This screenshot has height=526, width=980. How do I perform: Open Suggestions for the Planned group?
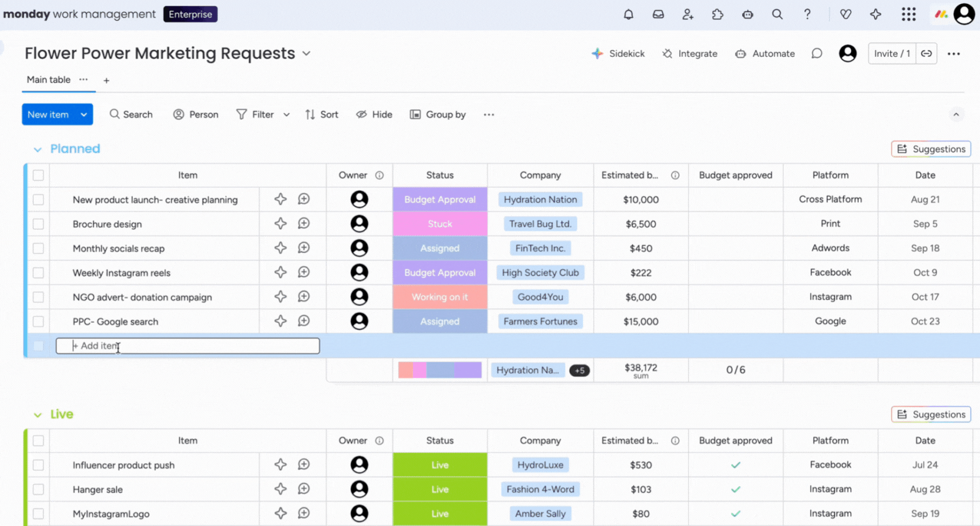[x=931, y=149]
